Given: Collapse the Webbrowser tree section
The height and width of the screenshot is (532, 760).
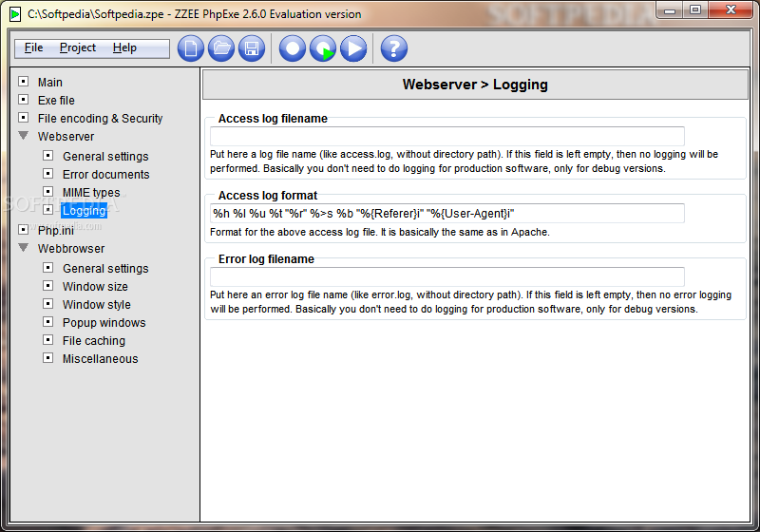Looking at the screenshot, I should [x=23, y=248].
